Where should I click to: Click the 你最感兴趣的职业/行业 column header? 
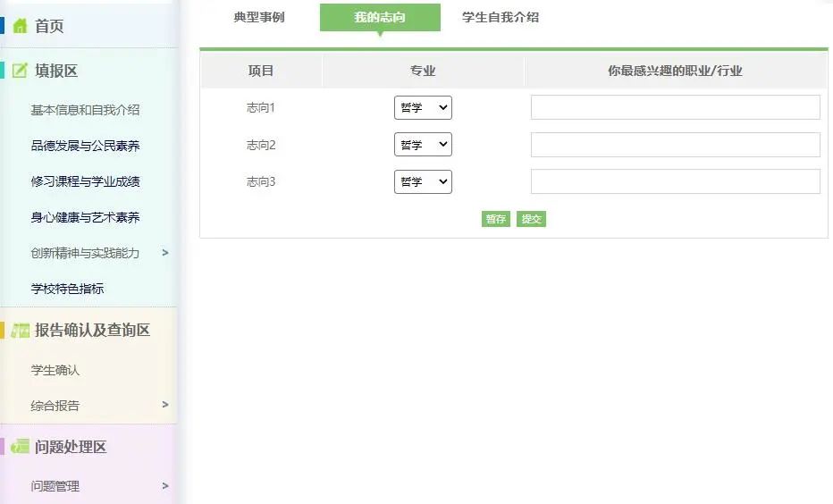point(675,71)
